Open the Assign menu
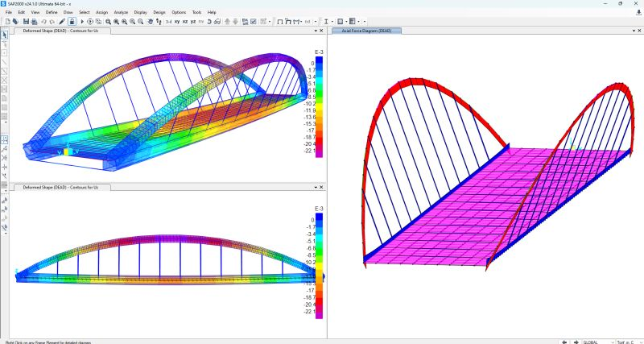 (x=101, y=12)
